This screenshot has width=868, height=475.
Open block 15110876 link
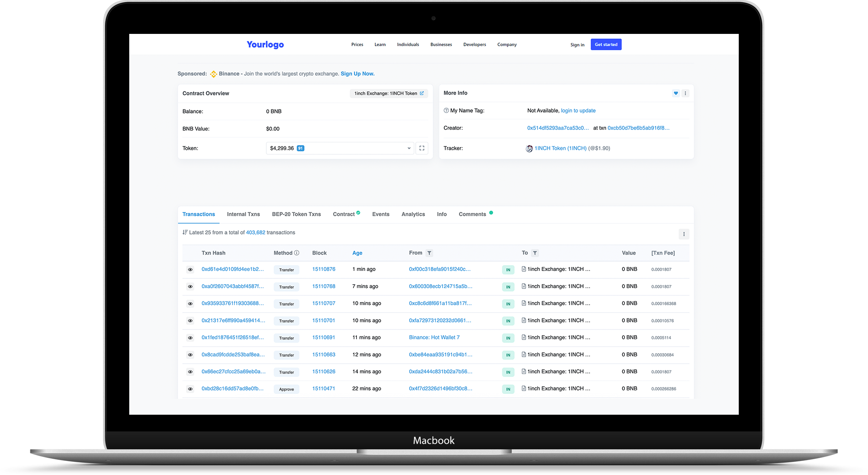(x=323, y=269)
